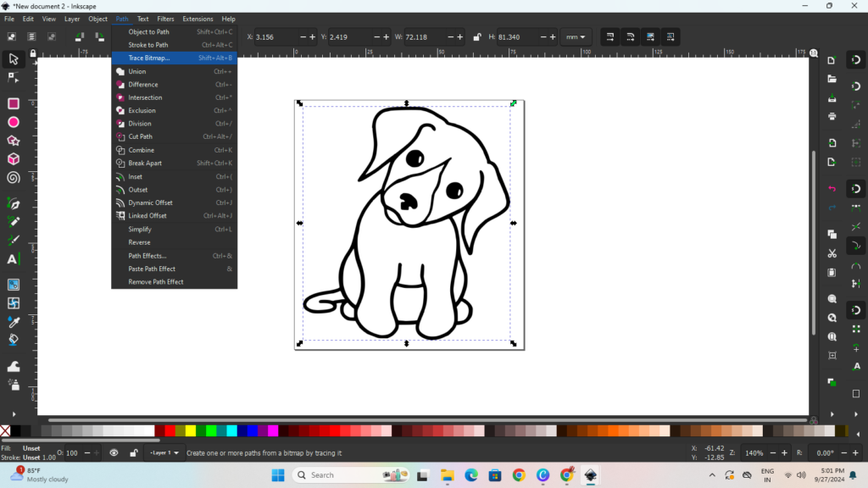This screenshot has width=868, height=488.
Task: Click the Print document icon
Action: [x=832, y=116]
